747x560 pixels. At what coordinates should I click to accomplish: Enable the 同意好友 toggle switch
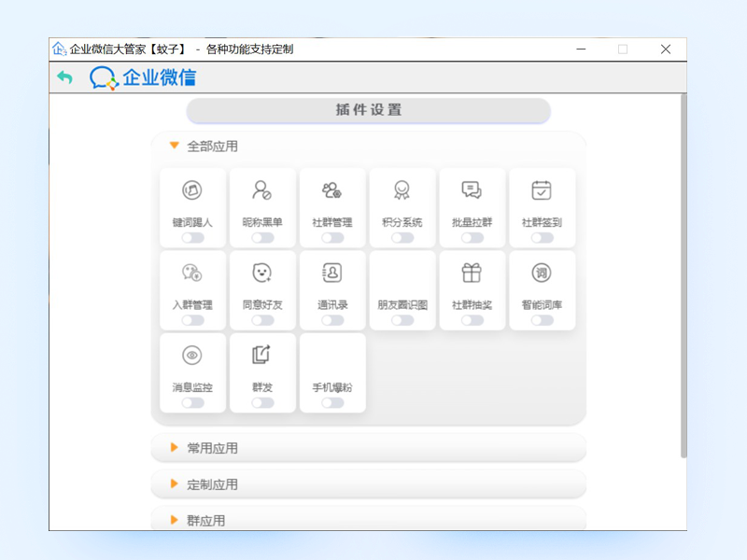click(x=262, y=320)
